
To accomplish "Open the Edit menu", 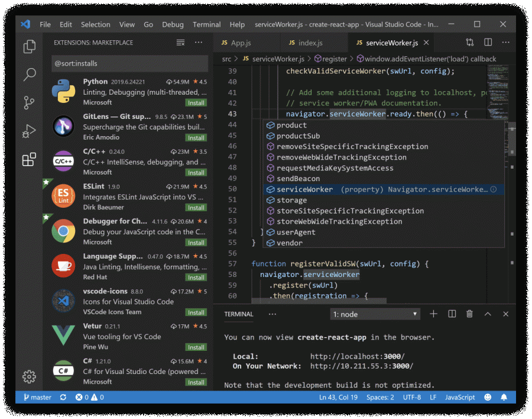I will (x=66, y=24).
